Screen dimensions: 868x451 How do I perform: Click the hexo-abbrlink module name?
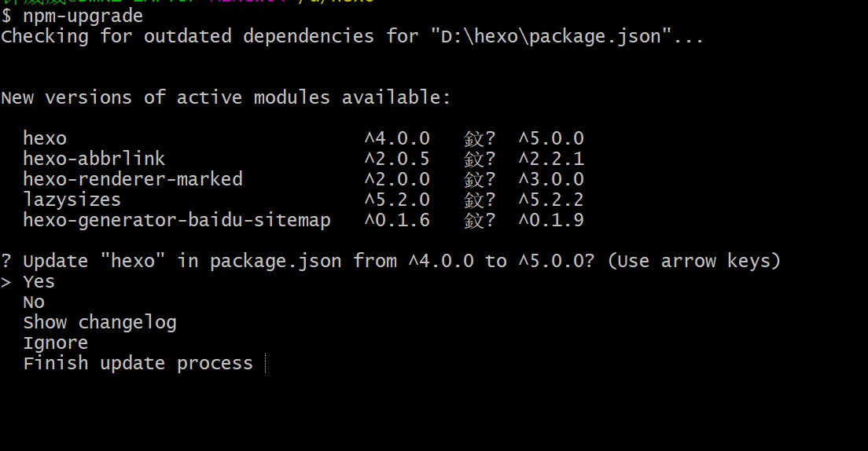click(x=94, y=159)
